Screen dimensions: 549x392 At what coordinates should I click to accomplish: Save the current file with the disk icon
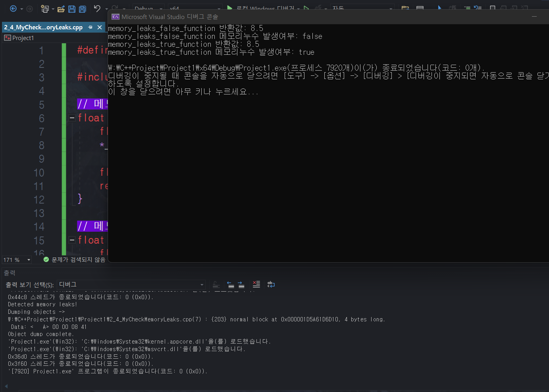[x=72, y=9]
